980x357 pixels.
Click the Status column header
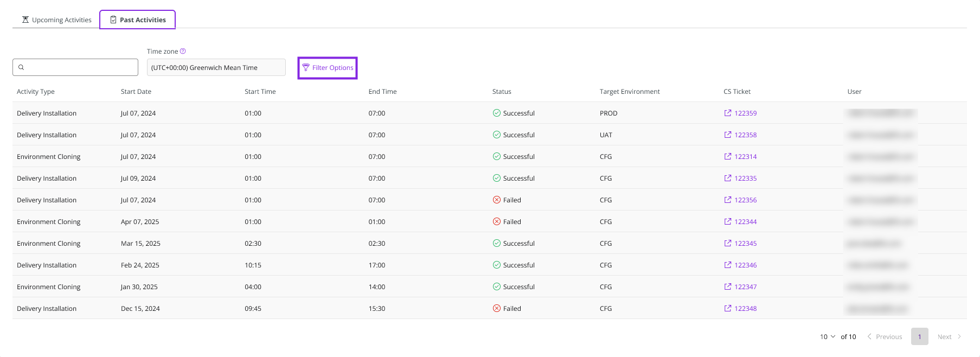(502, 91)
